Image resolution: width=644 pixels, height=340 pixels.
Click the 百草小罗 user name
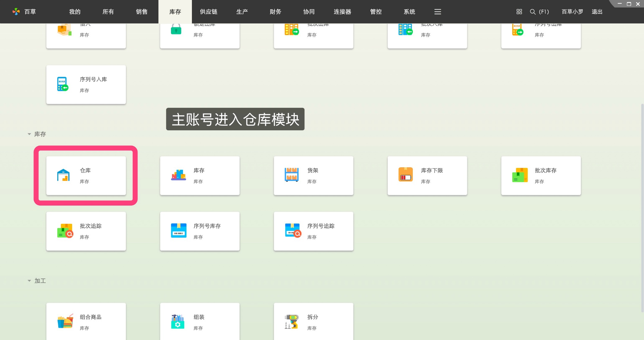pos(573,12)
